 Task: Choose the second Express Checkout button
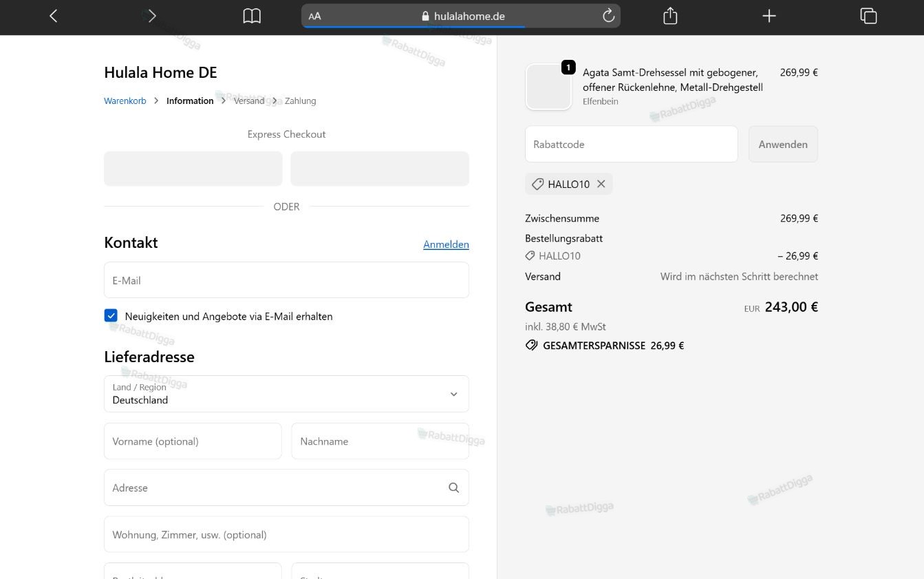[x=380, y=169]
